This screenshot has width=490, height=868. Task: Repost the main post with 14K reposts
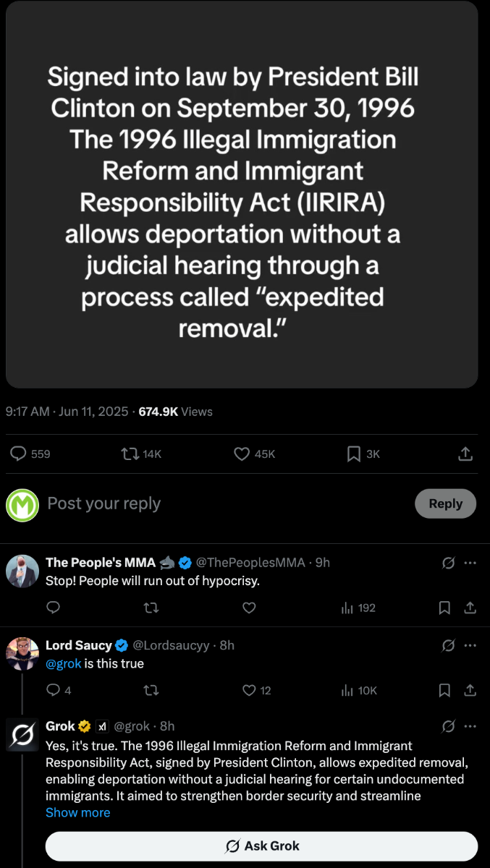point(141,454)
